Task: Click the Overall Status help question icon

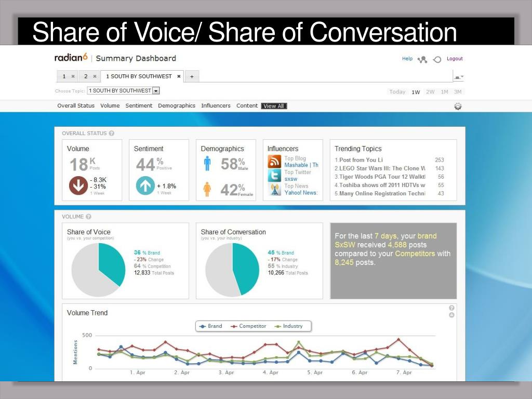Action: (x=111, y=134)
